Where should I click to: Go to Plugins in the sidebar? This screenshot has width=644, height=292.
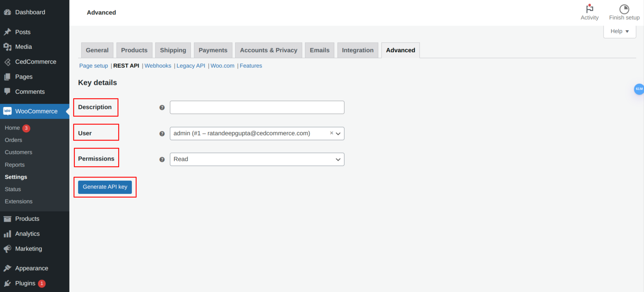pos(25,283)
